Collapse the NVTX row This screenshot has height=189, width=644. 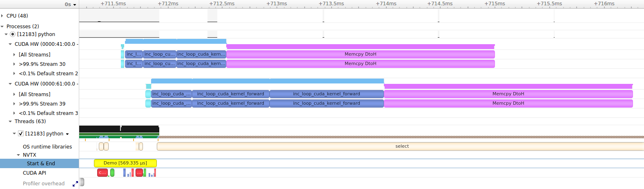tap(18, 155)
